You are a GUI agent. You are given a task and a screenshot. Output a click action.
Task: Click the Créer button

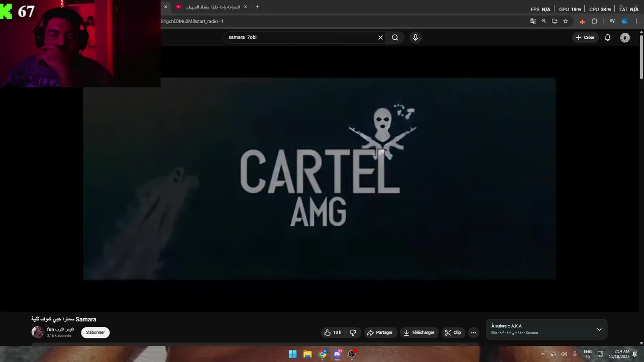click(x=585, y=37)
